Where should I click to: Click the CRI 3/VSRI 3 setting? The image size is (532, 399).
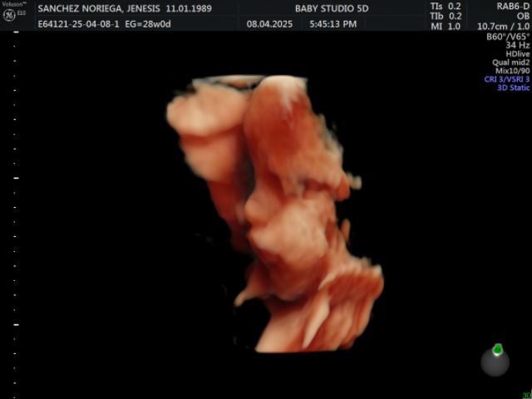[x=506, y=79]
